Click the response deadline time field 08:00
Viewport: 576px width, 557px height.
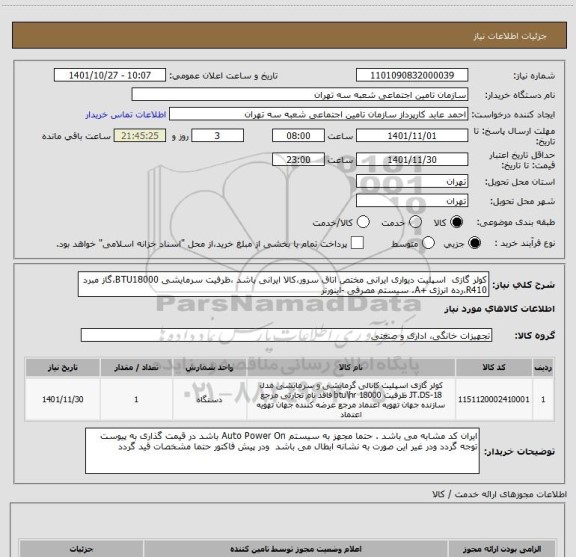[298, 136]
